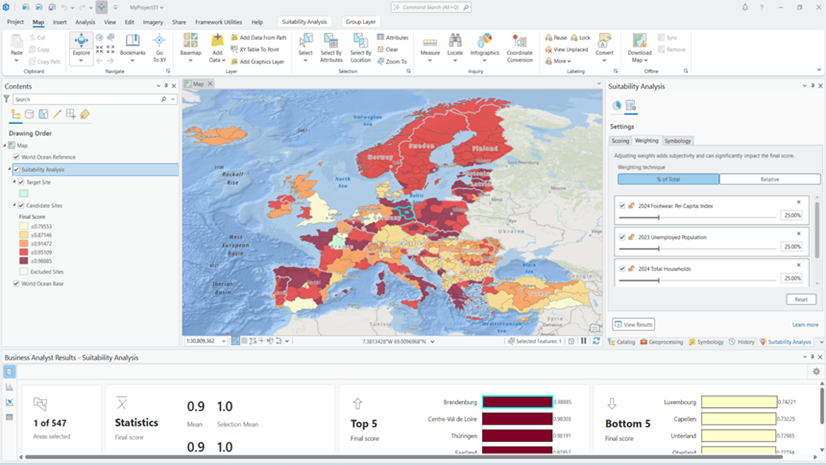Click the refresh map icon in status bar
826x465 pixels.
coord(596,341)
